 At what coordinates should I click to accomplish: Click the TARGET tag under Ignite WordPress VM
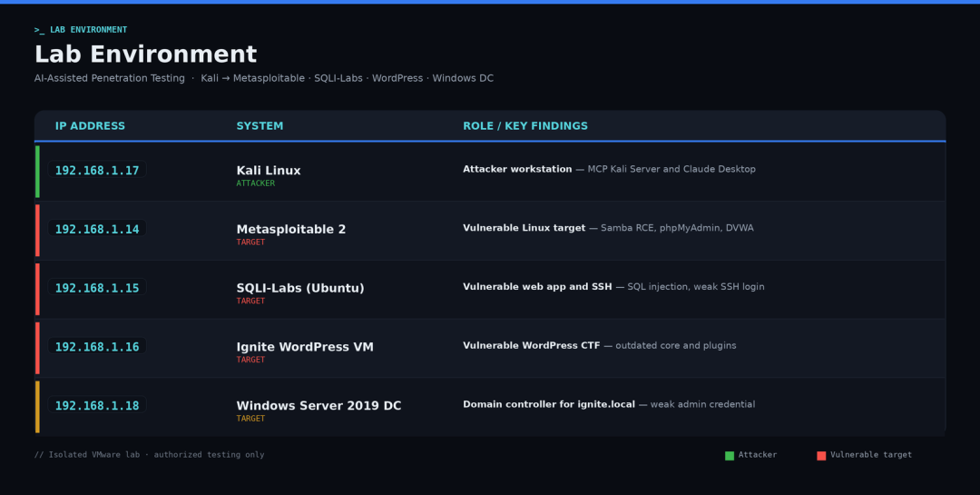tap(250, 360)
